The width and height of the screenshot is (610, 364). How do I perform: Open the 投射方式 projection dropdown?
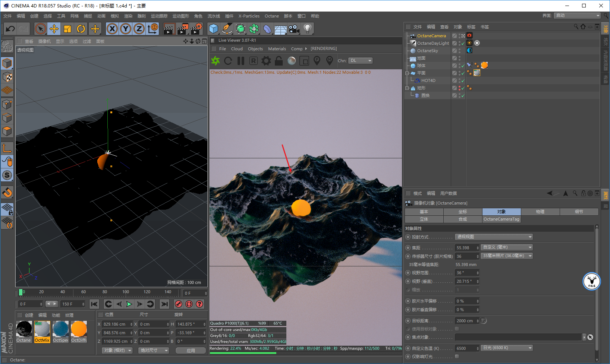pyautogui.click(x=494, y=237)
